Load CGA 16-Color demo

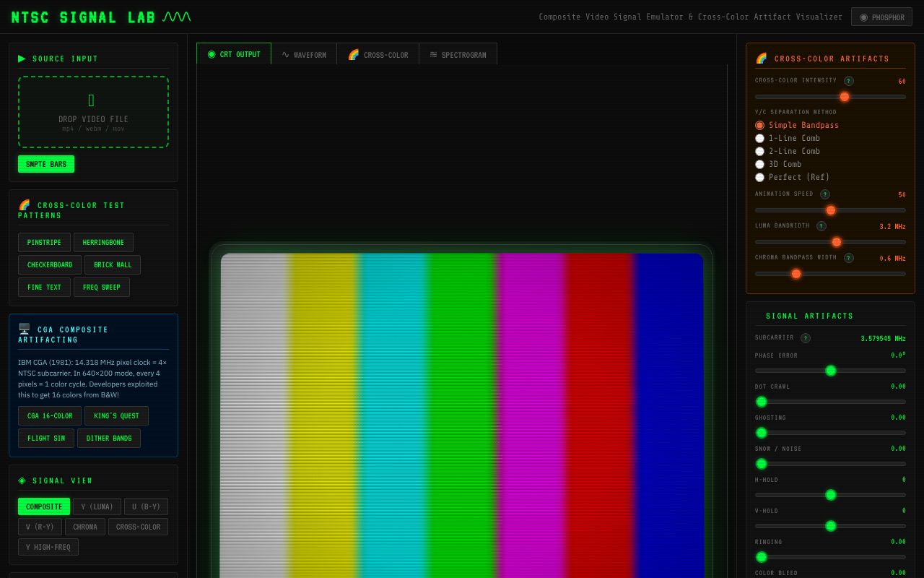(50, 415)
